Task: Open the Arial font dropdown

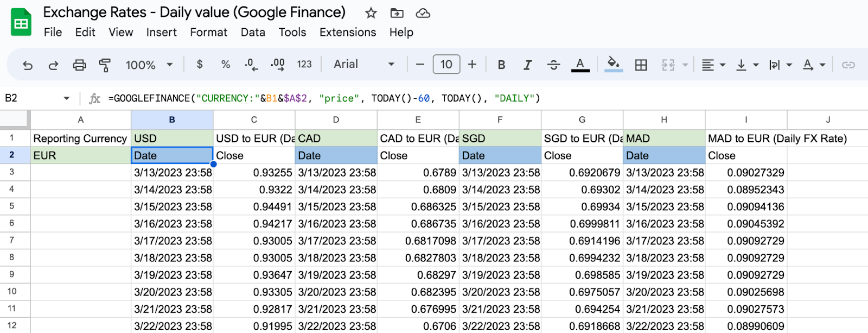Action: point(364,65)
